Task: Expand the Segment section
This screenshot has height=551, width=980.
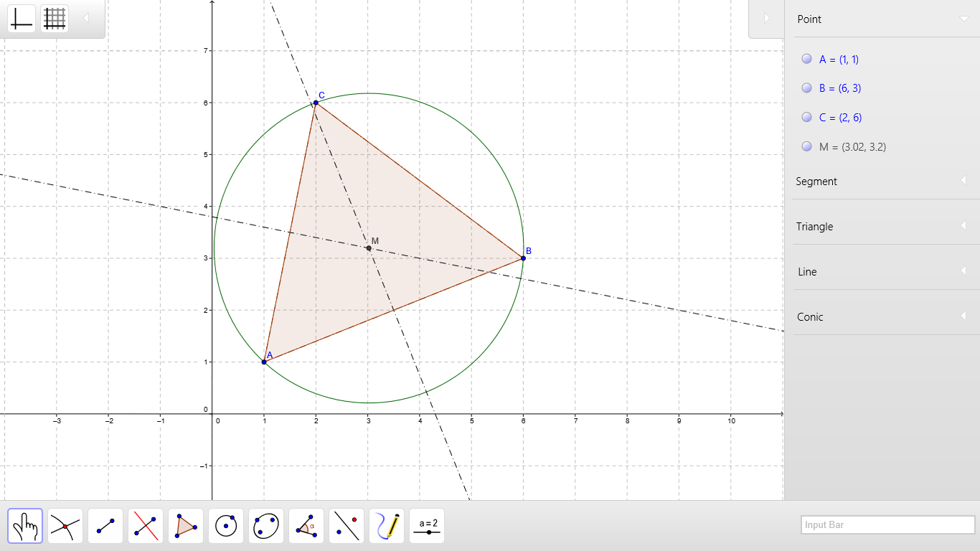Action: point(963,181)
